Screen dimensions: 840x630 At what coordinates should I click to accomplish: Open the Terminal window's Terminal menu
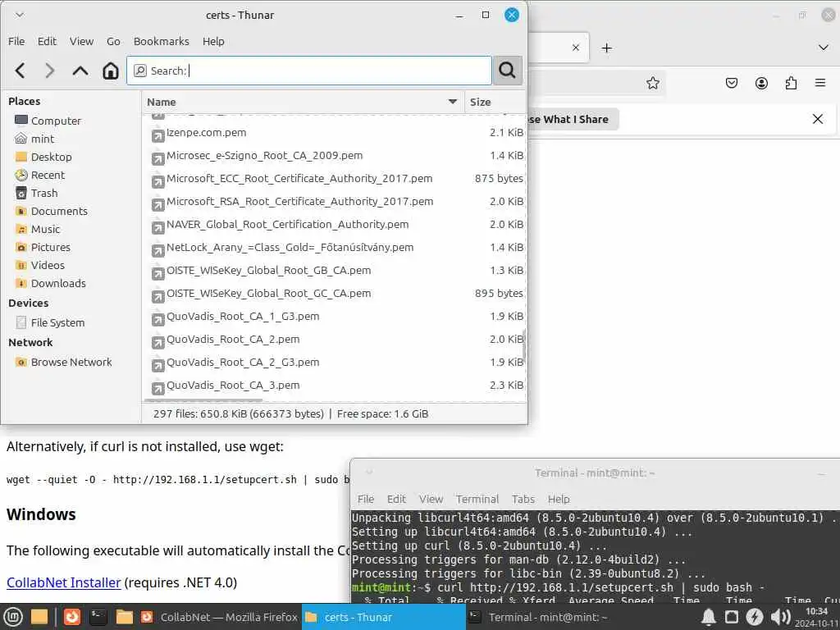coord(477,500)
